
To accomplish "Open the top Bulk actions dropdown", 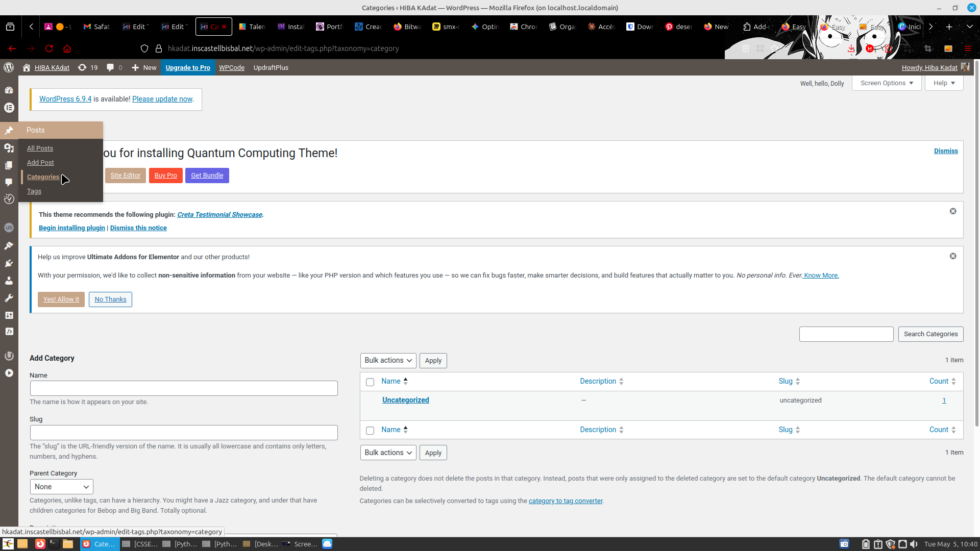I will click(x=388, y=361).
